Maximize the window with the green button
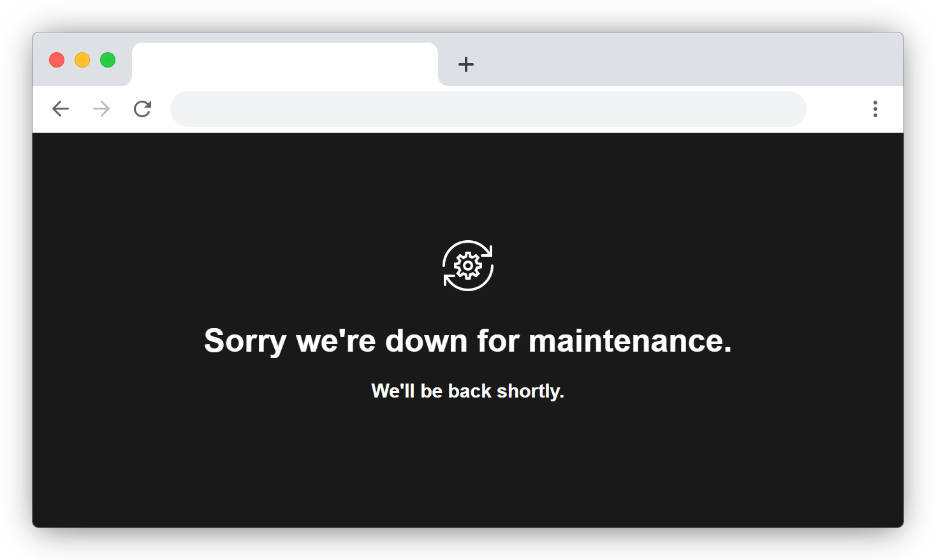The image size is (936, 560). 108,60
